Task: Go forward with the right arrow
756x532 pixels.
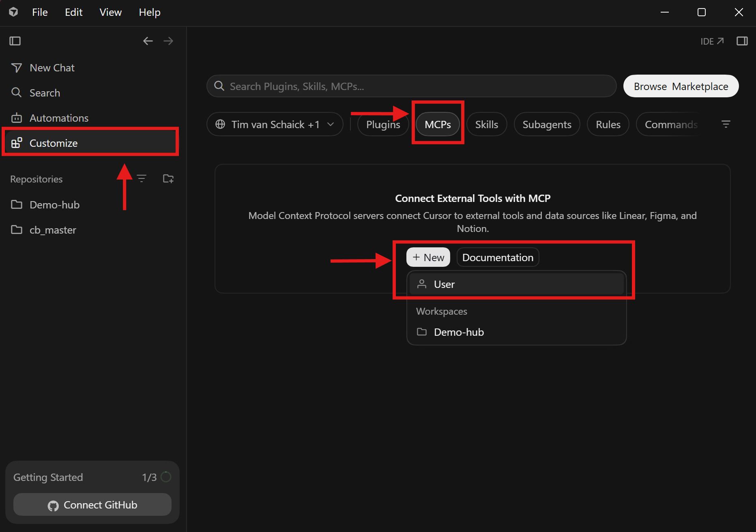Action: pos(168,41)
